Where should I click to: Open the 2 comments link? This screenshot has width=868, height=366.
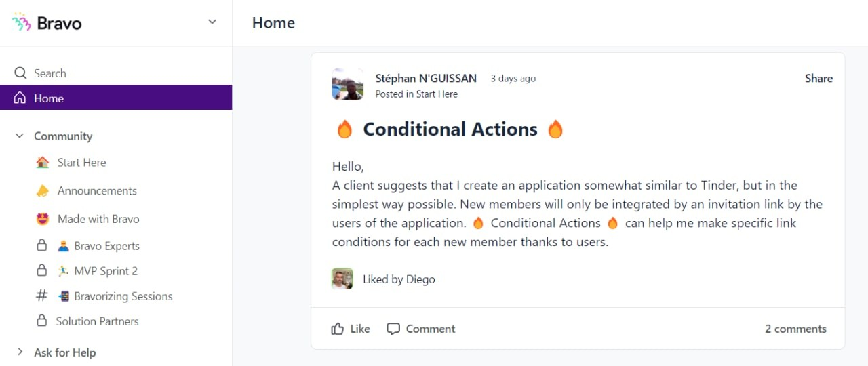(796, 329)
